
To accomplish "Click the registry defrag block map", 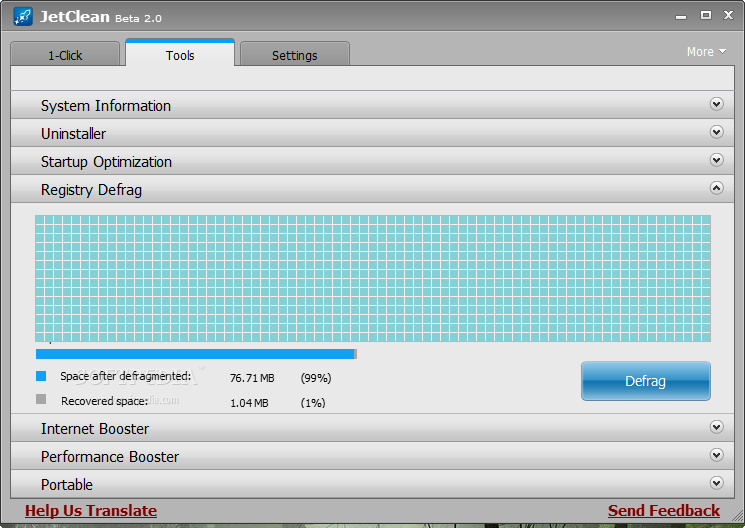I will (x=373, y=278).
